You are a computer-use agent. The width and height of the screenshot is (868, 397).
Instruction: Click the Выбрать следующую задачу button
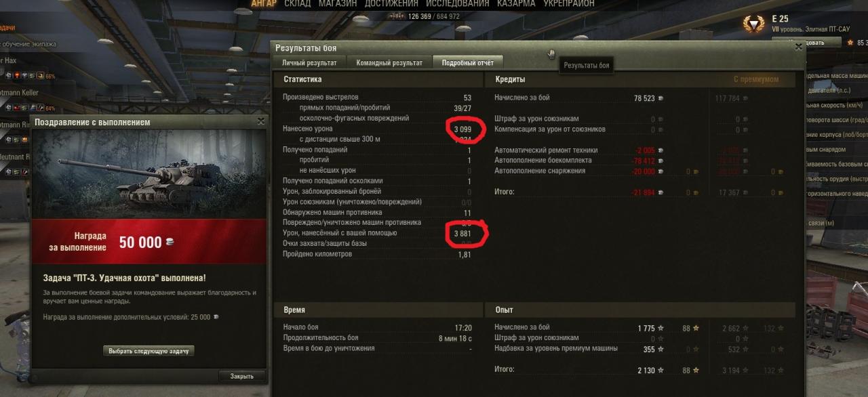[x=149, y=351]
